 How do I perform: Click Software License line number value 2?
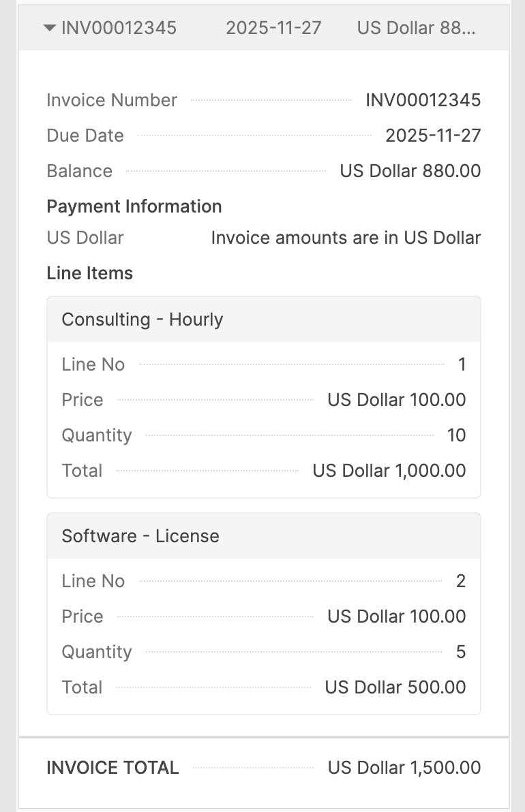click(461, 581)
